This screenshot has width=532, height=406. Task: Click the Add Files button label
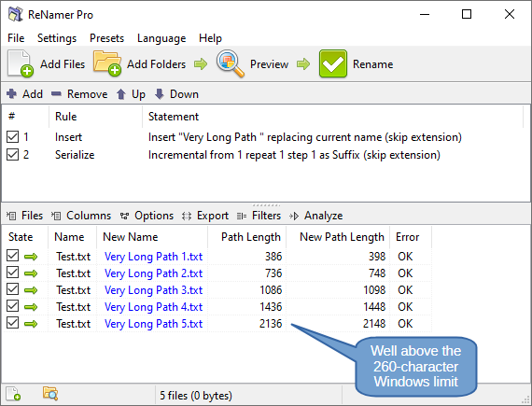click(x=63, y=64)
